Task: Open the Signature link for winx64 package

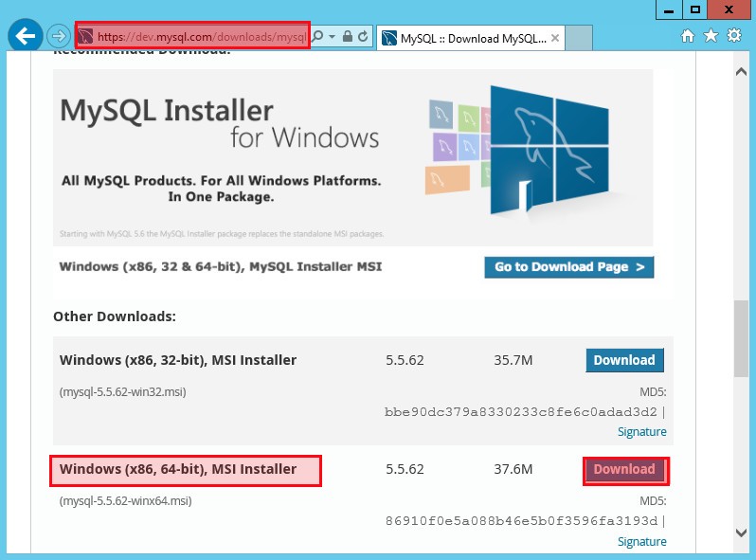Action: point(641,542)
